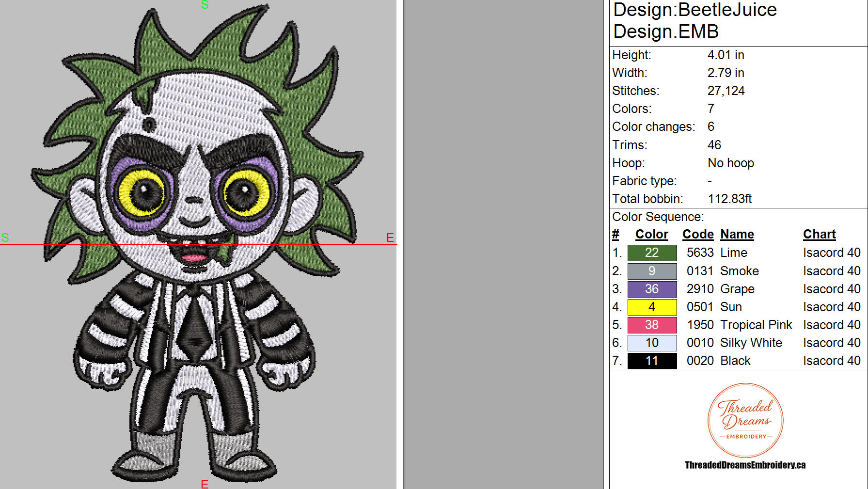Click the Grape color swatch 36

tap(652, 289)
